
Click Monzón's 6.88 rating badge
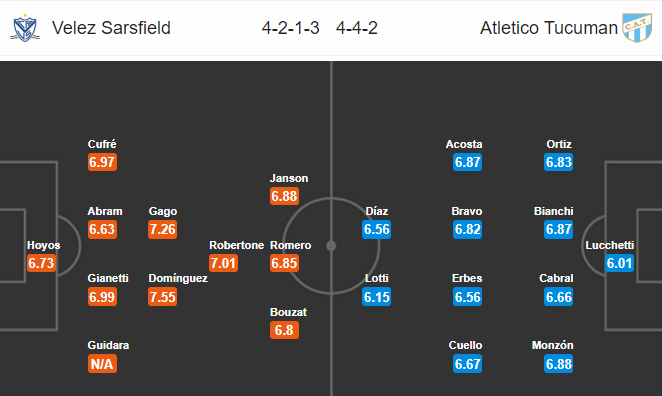coord(559,364)
